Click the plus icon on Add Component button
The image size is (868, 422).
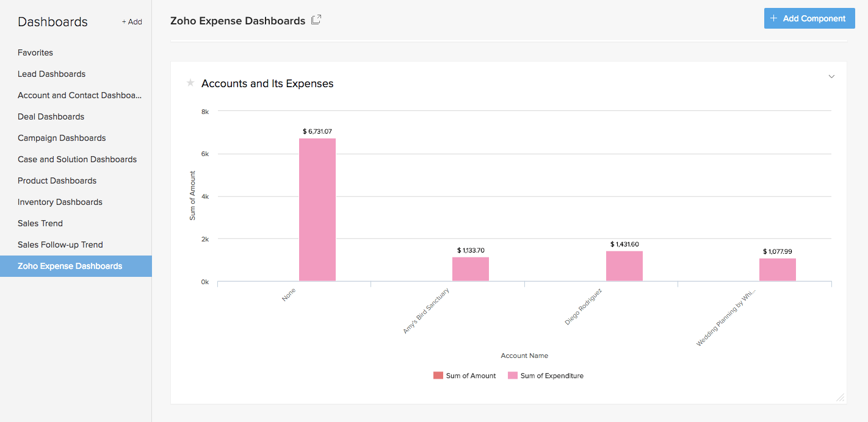click(773, 18)
